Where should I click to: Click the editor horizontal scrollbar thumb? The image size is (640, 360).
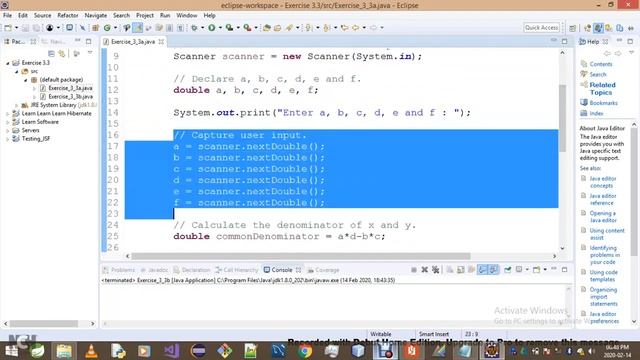point(301,256)
